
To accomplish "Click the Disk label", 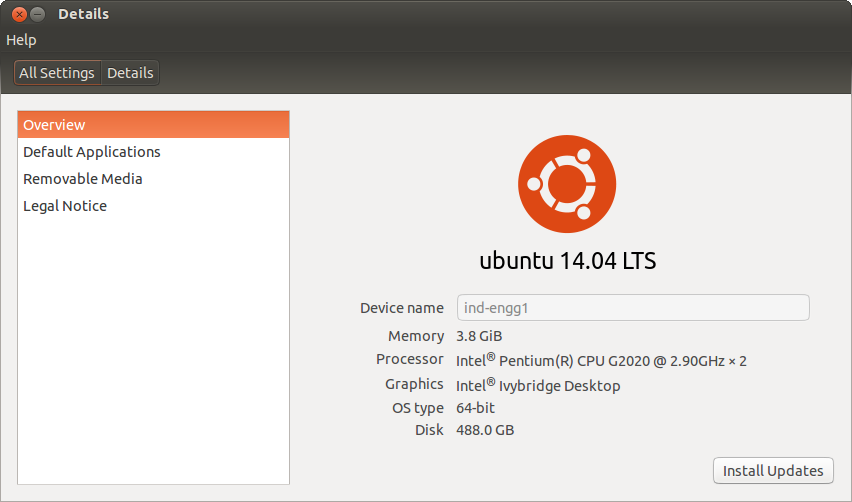I will coord(429,430).
